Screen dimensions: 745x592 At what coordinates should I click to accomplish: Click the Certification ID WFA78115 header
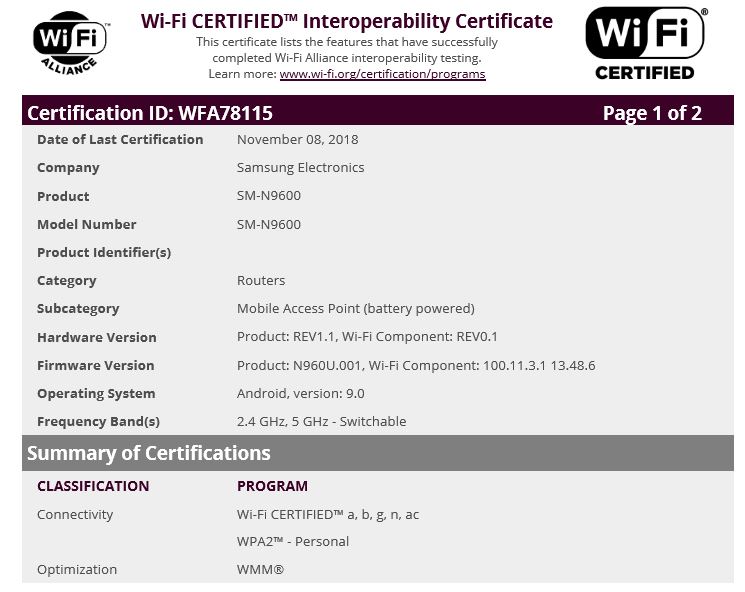[150, 112]
